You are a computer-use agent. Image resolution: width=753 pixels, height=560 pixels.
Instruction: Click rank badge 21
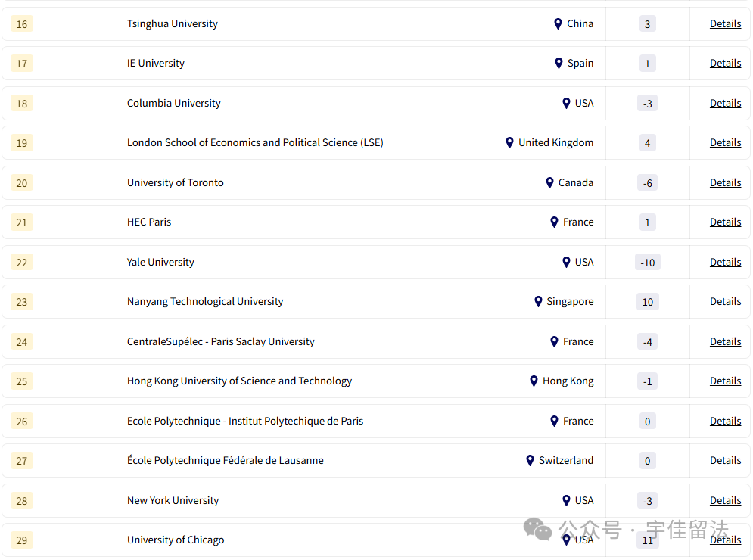(22, 222)
